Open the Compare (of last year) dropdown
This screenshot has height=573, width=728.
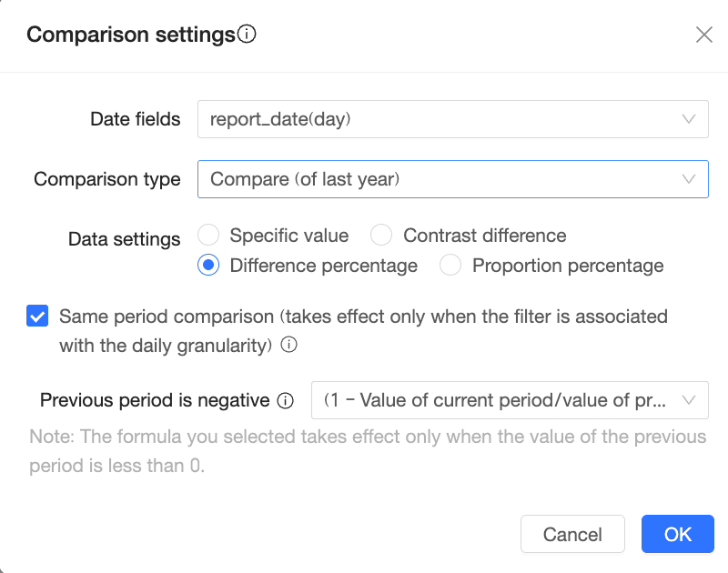[x=437, y=179]
